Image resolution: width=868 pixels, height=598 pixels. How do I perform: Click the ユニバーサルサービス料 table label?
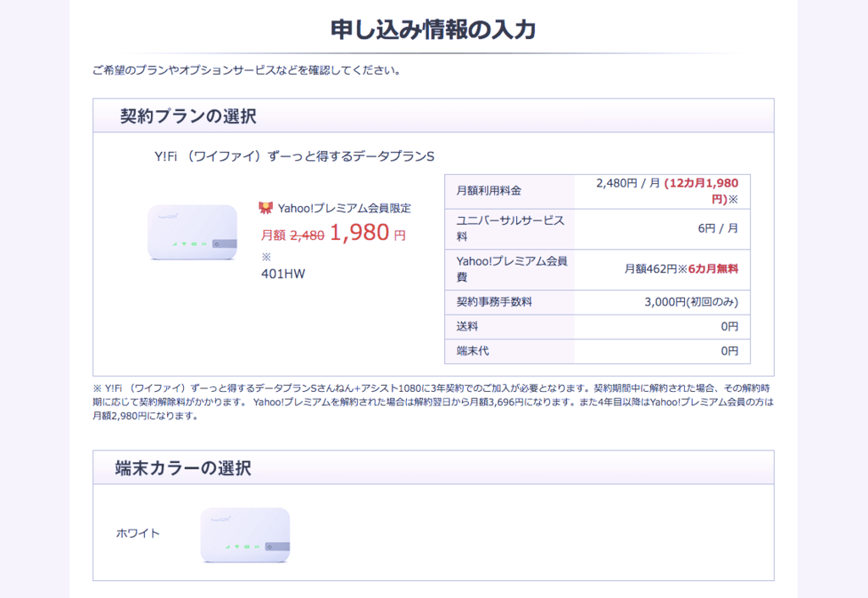pyautogui.click(x=510, y=228)
